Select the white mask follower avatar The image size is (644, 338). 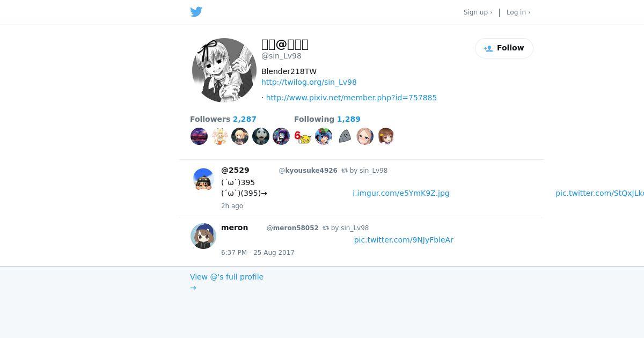pyautogui.click(x=261, y=136)
